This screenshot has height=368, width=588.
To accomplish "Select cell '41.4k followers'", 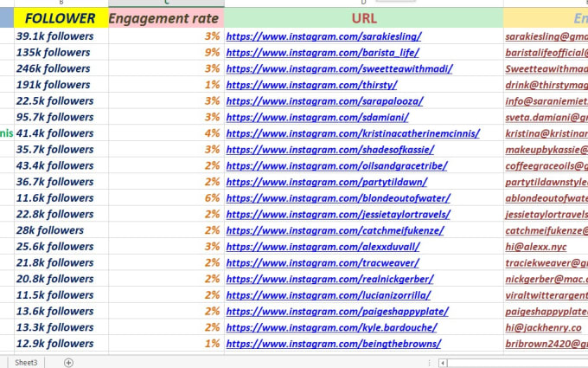I will click(61, 133).
